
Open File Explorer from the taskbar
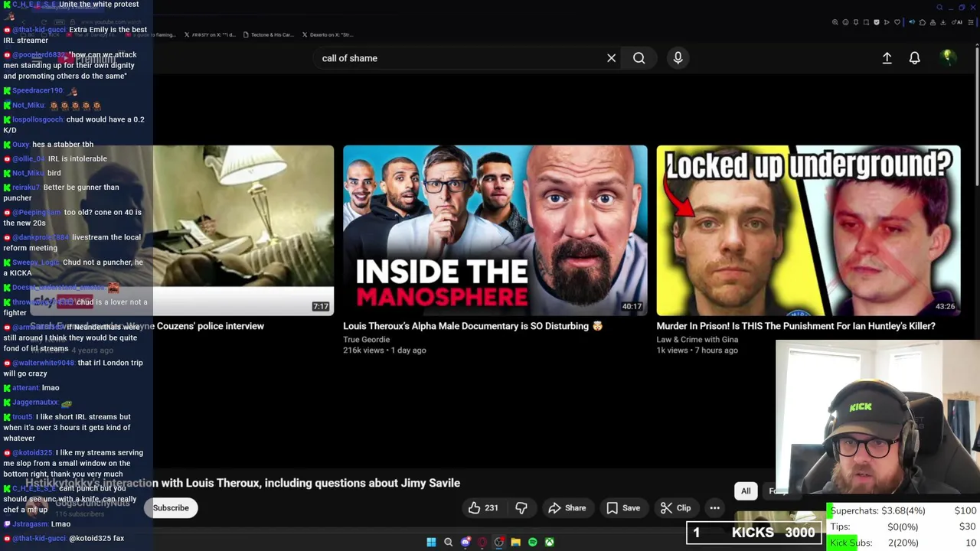coord(516,542)
